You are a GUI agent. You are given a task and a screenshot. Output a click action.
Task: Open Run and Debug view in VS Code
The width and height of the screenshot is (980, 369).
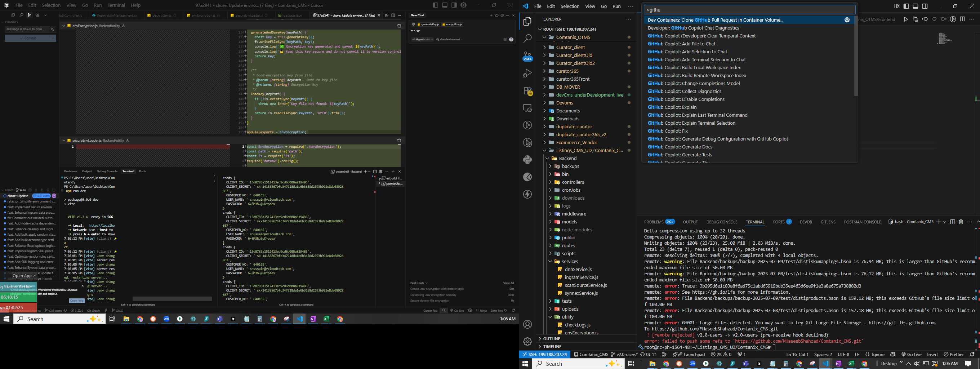coord(527,73)
